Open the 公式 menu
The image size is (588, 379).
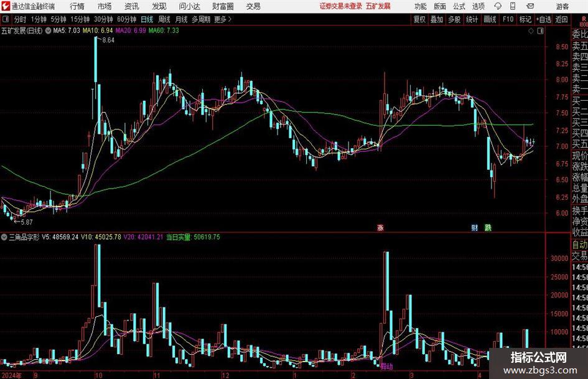(459, 6)
